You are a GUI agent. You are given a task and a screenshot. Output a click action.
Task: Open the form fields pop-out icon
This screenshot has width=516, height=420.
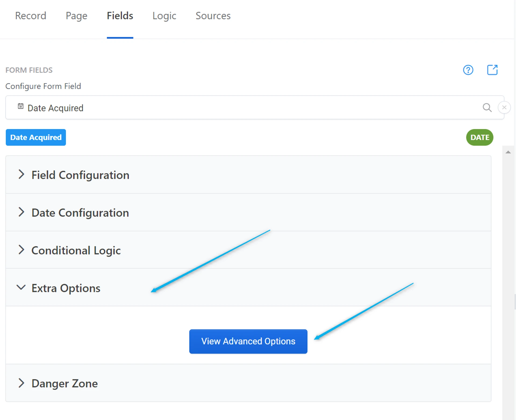coord(492,70)
